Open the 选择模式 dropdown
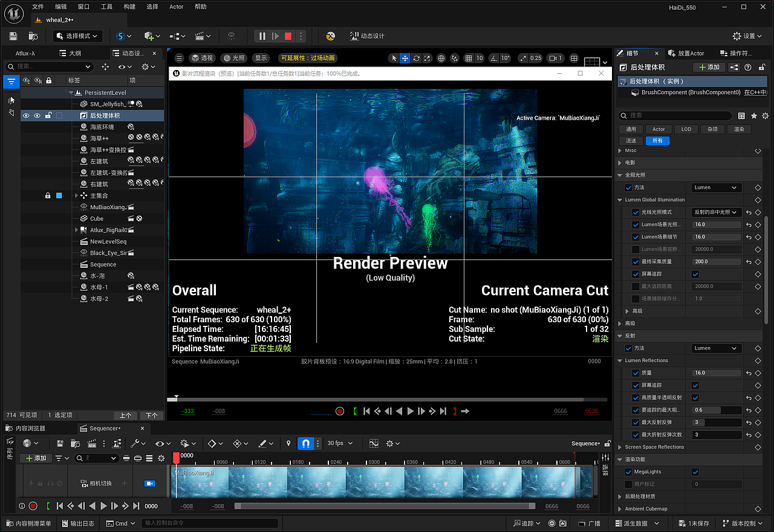This screenshot has height=532, width=774. [x=77, y=36]
